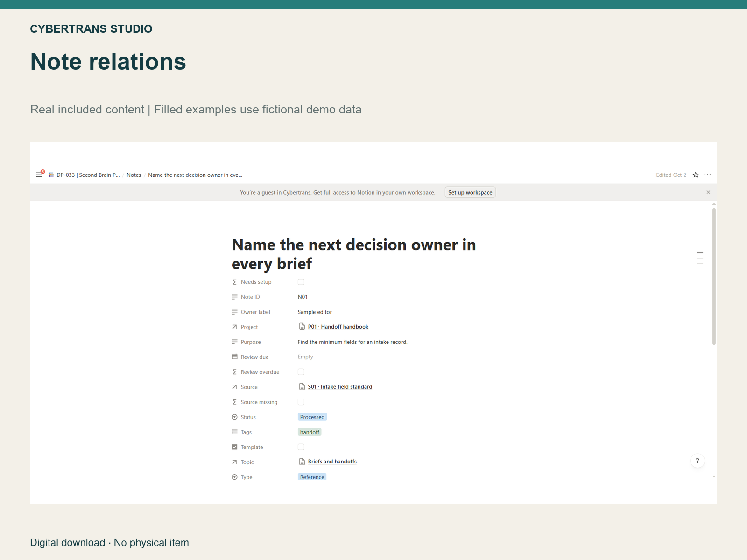Viewport: 747px width, 560px height.
Task: Click the page icon beside S01 Intake field
Action: [302, 387]
